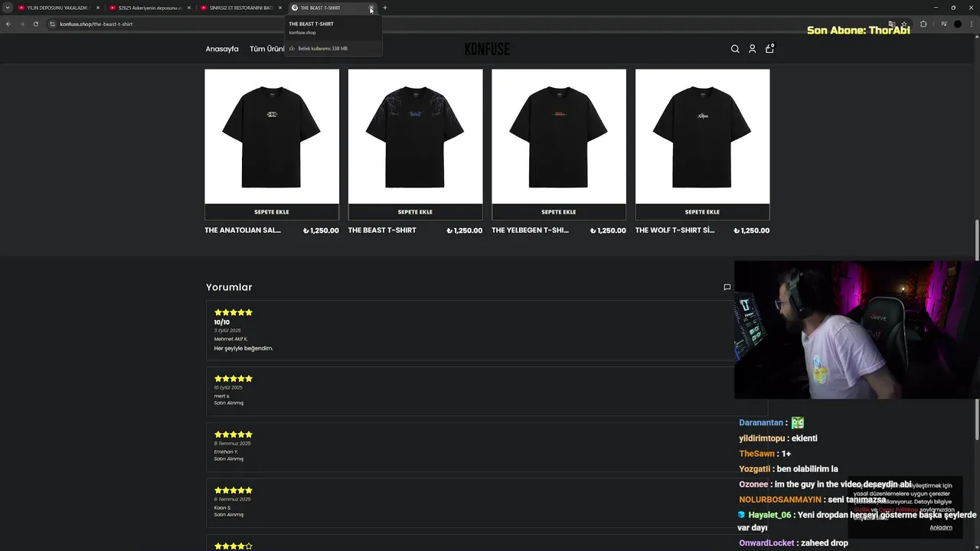Screen dimensions: 980x551
Task: Add THE YELBEGEN T-SHIRT to cart
Action: [559, 212]
